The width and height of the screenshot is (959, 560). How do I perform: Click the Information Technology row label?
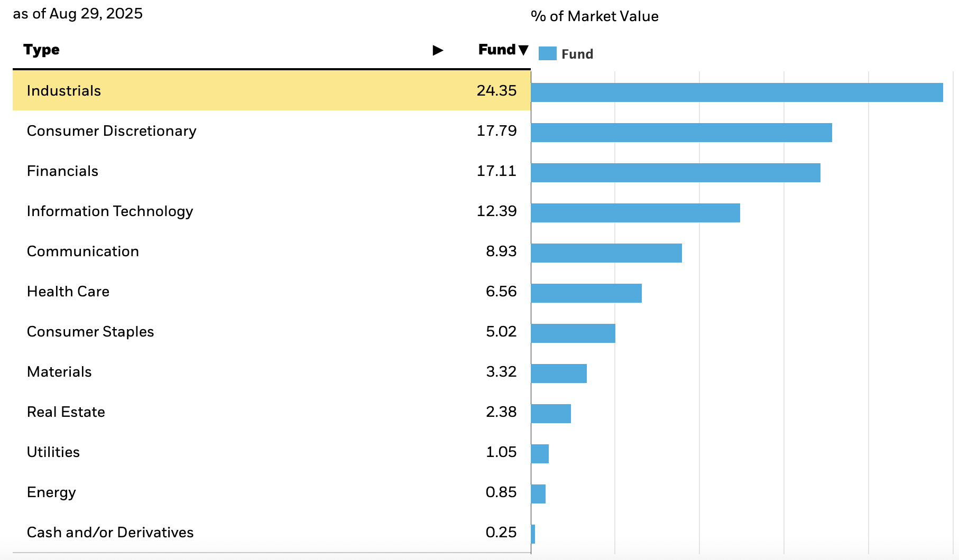pyautogui.click(x=110, y=211)
